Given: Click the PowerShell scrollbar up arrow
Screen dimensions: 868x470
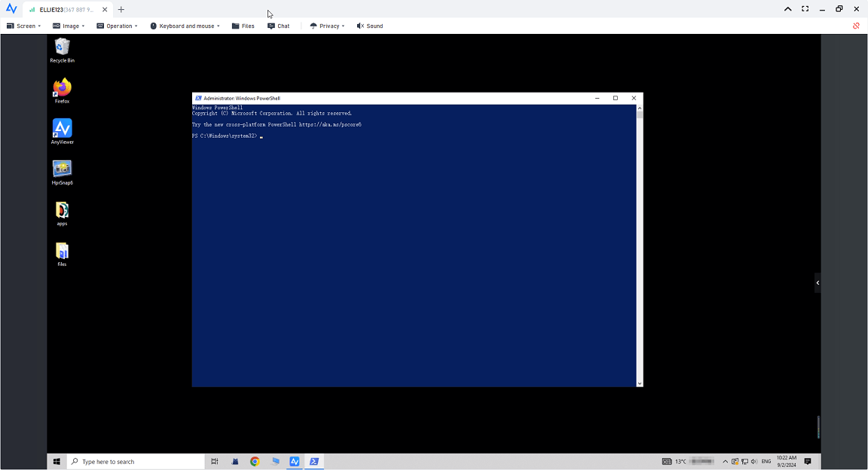Looking at the screenshot, I should 640,108.
